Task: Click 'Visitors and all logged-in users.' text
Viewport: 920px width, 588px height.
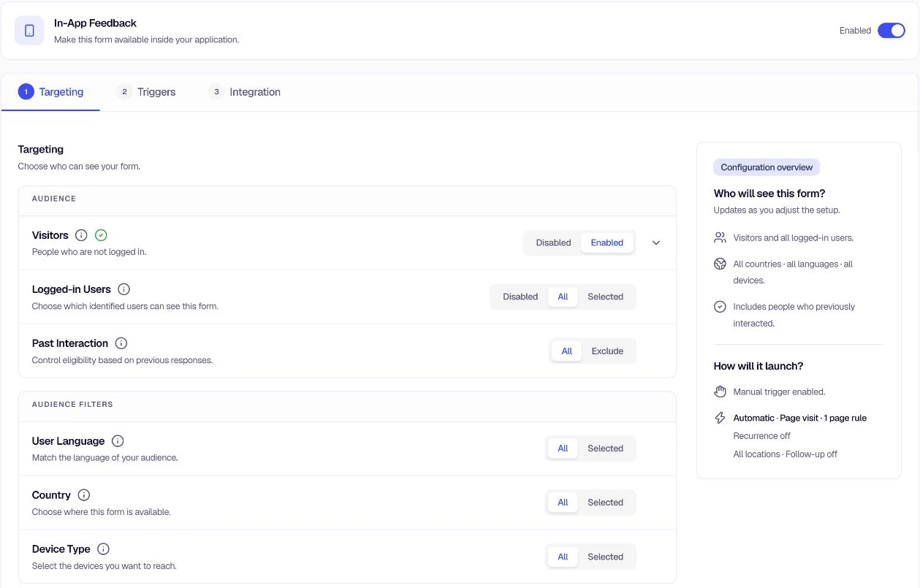Action: pos(793,237)
